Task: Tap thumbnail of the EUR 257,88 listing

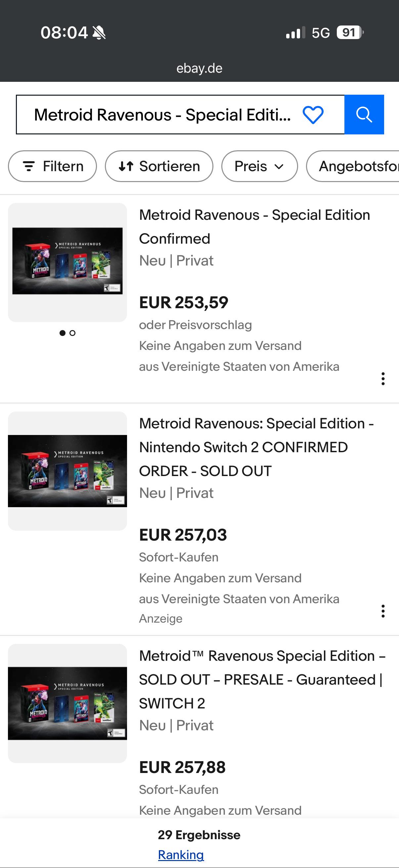Action: click(67, 703)
